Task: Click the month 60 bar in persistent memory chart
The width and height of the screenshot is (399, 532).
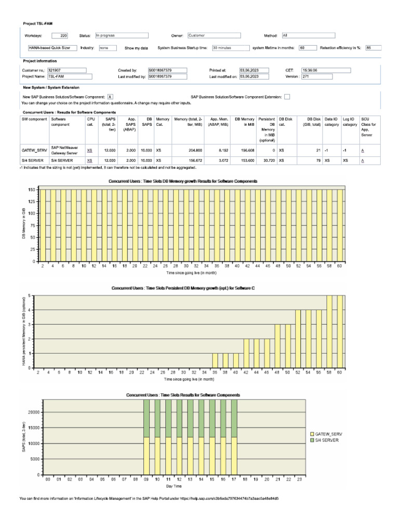Action: tap(340, 331)
